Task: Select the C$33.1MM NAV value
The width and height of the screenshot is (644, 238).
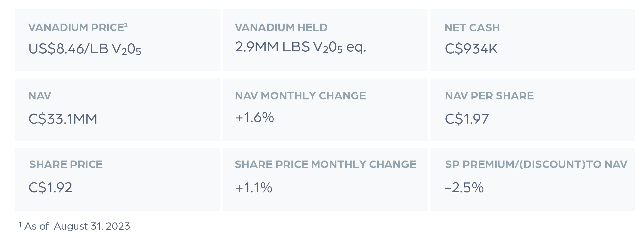Action: tap(63, 119)
